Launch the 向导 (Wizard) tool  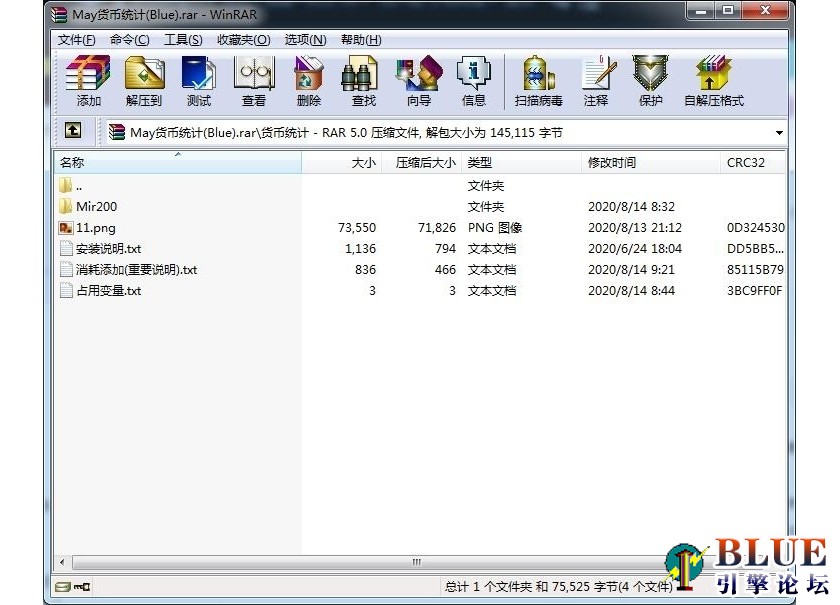(x=418, y=81)
